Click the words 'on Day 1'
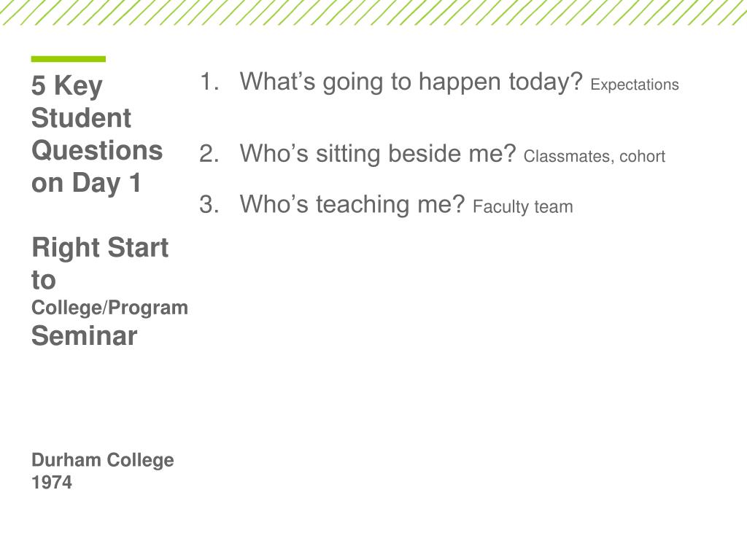The image size is (747, 560). 86,183
